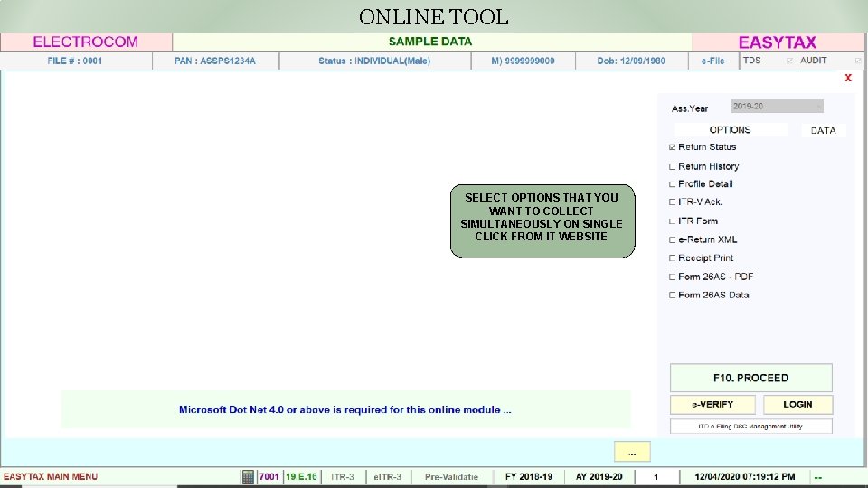868x488 pixels.
Task: Click the LOGIN button
Action: click(797, 405)
